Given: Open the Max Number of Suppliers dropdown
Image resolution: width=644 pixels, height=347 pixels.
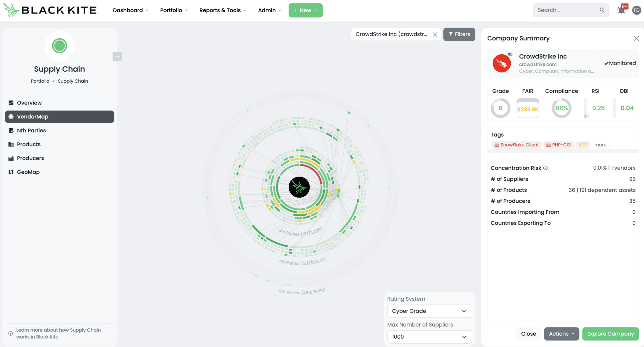Looking at the screenshot, I should (x=429, y=337).
